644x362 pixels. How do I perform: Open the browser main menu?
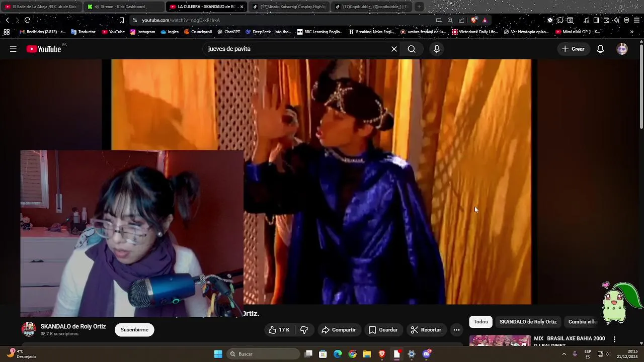pos(636,20)
